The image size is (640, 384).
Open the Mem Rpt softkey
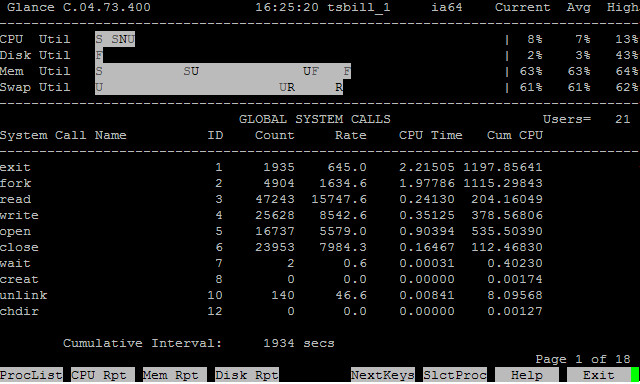tap(175, 375)
